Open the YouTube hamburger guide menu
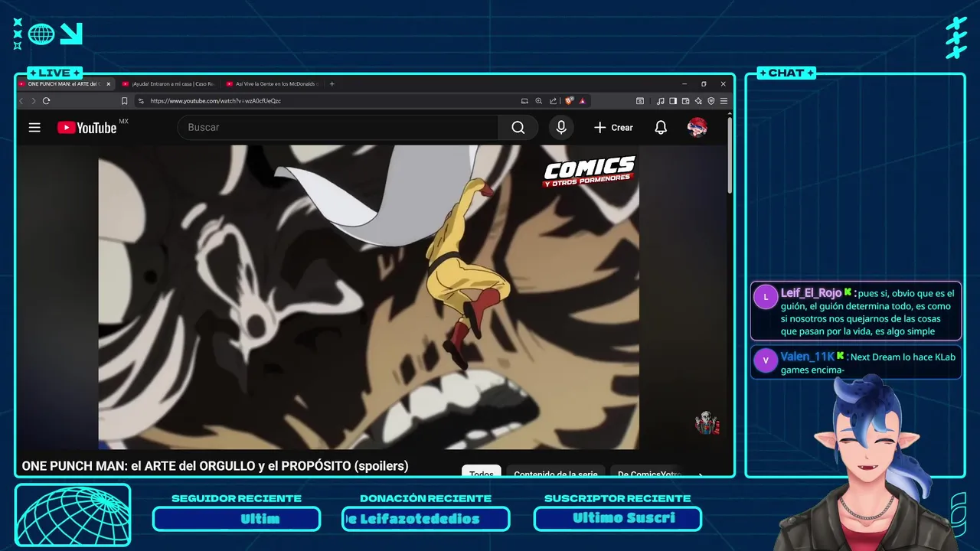The image size is (980, 551). [34, 128]
